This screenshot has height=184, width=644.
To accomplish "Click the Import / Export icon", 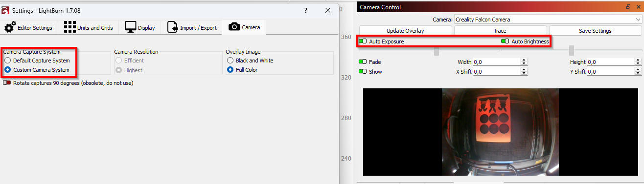I will pyautogui.click(x=172, y=27).
